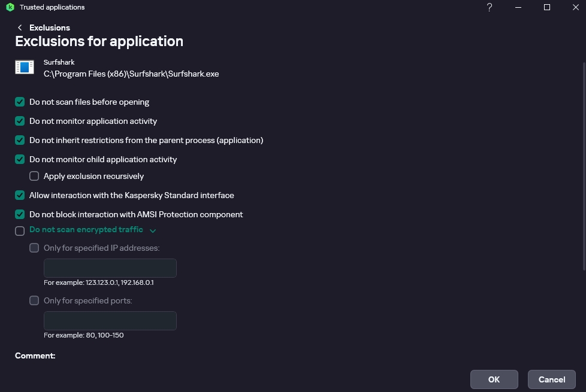
Task: Toggle Do not inherit restrictions from parent process
Action: [20, 141]
